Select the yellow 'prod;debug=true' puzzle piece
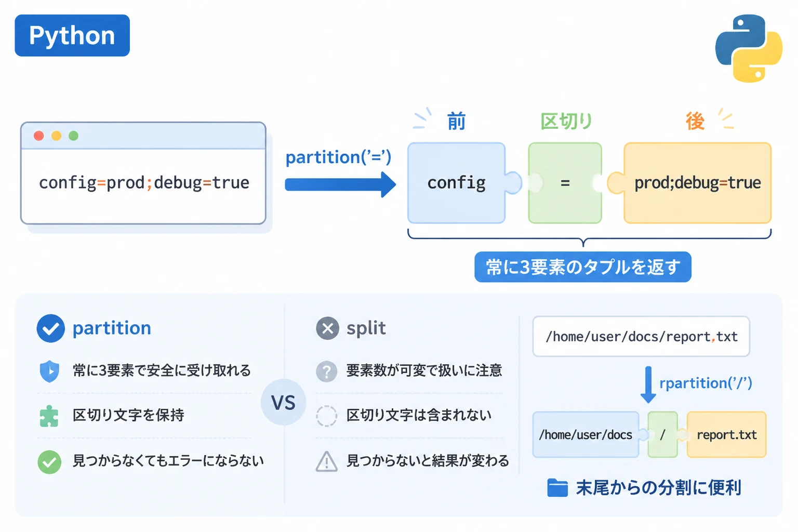798x532 pixels. click(x=697, y=183)
